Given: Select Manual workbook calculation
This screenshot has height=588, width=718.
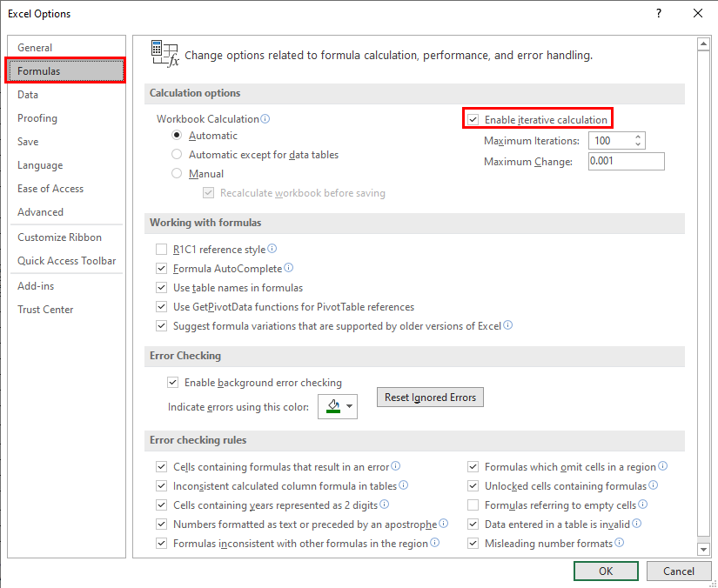Looking at the screenshot, I should point(177,174).
